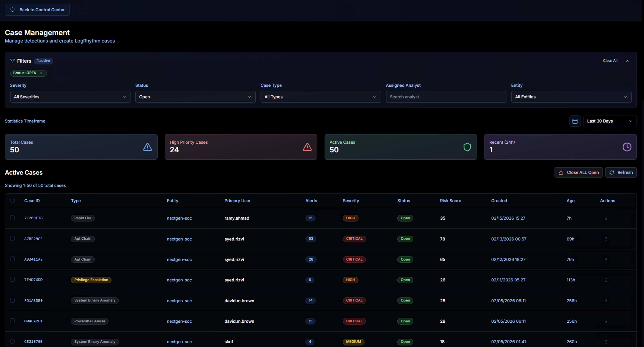Screen dimensions: 644x347
Task: Open the Case Type All Types dropdown
Action: tap(321, 97)
